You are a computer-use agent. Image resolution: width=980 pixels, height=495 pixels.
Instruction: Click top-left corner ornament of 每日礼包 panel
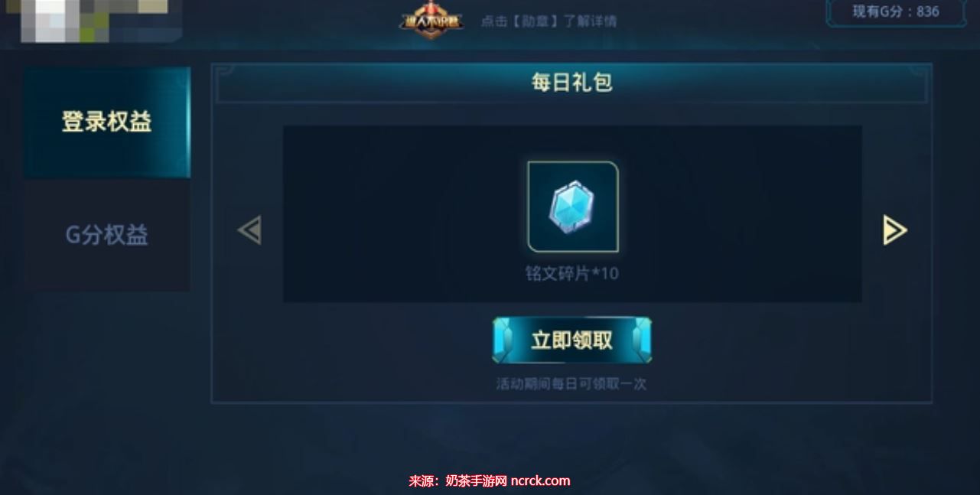click(223, 74)
